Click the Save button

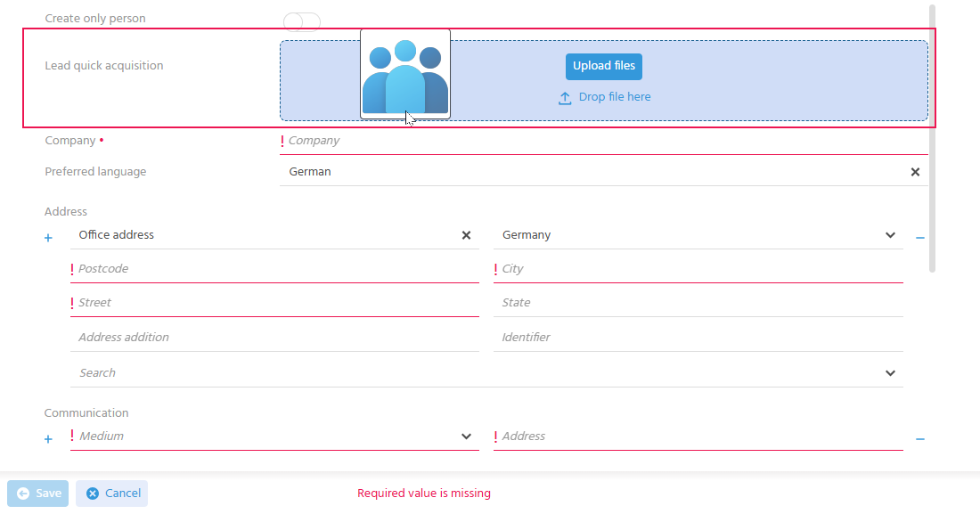[38, 494]
